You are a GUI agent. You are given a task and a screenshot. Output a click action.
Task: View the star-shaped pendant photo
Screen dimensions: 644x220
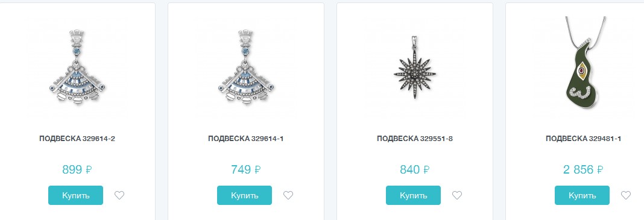[415, 68]
